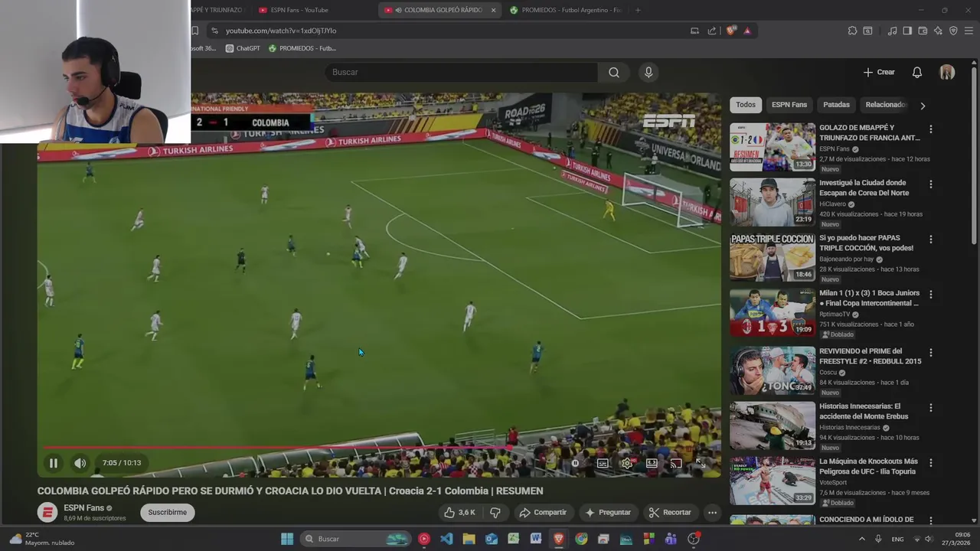Dislike the video with thumbs down
The height and width of the screenshot is (551, 980).
tap(495, 512)
